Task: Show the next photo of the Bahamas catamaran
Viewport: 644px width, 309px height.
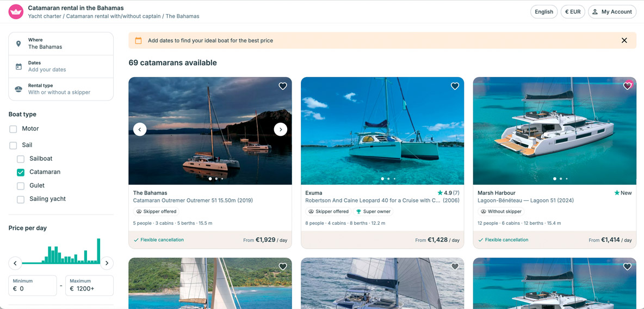Action: pos(280,129)
